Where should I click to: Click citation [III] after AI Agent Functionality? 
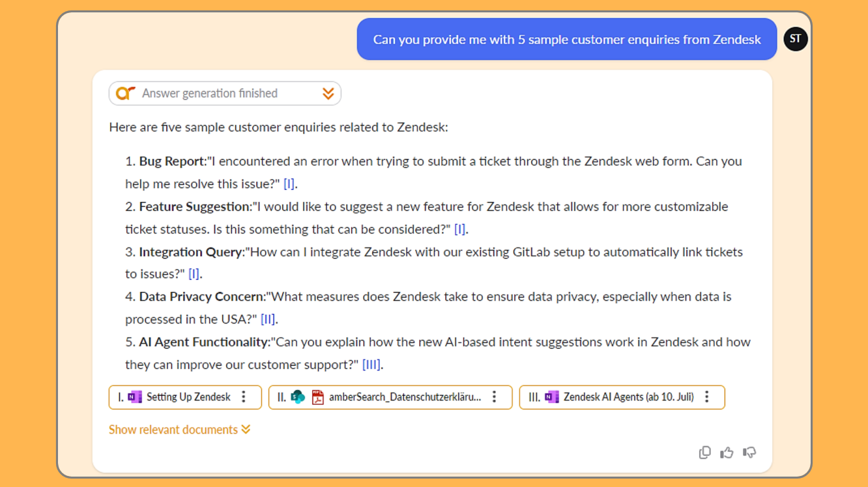tap(371, 365)
